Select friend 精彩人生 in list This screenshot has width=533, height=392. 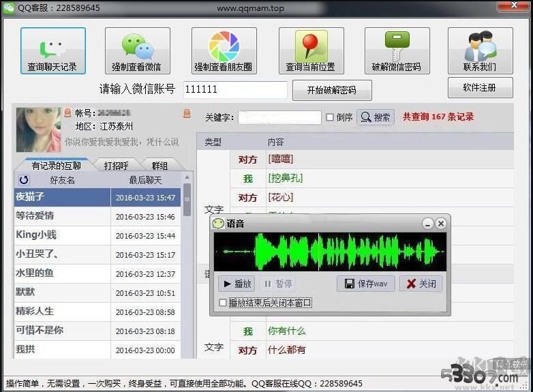(x=97, y=312)
